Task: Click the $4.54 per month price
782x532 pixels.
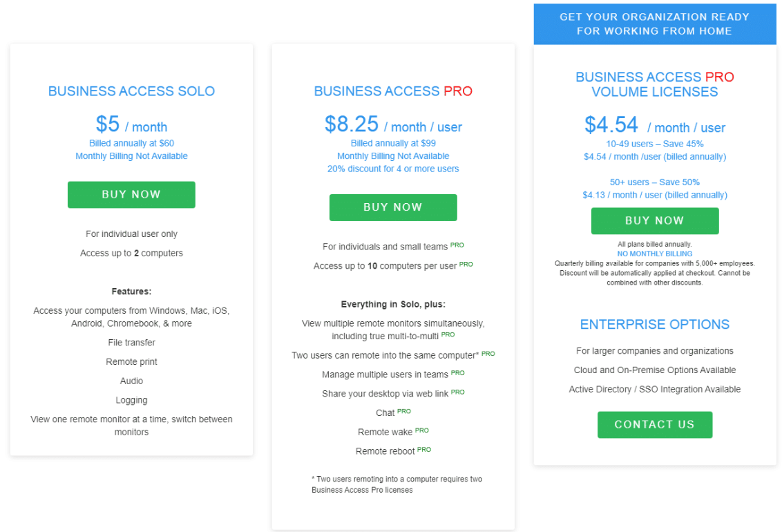Action: coord(654,126)
